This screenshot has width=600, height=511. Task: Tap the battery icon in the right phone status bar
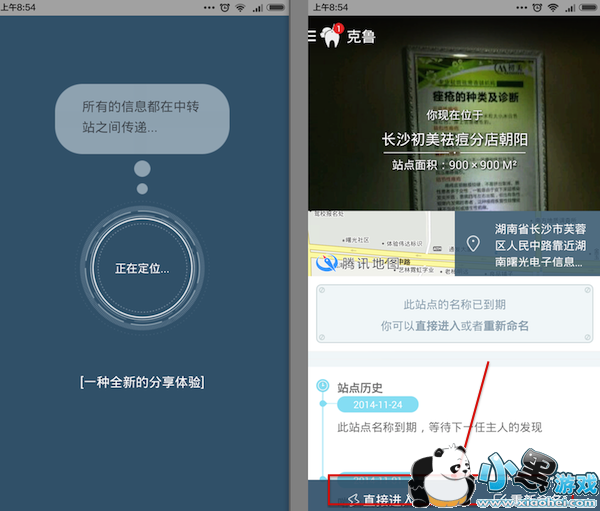click(x=588, y=7)
